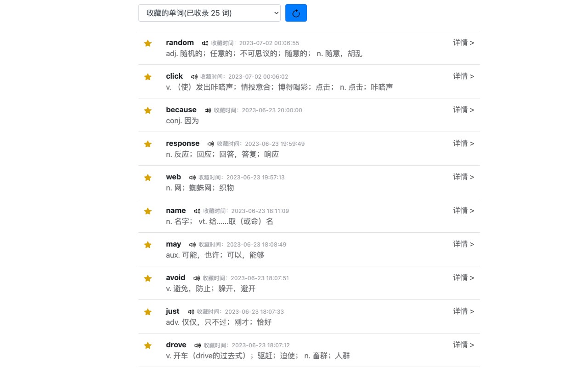588x368 pixels.
Task: Unstar the word avoid
Action: click(148, 278)
